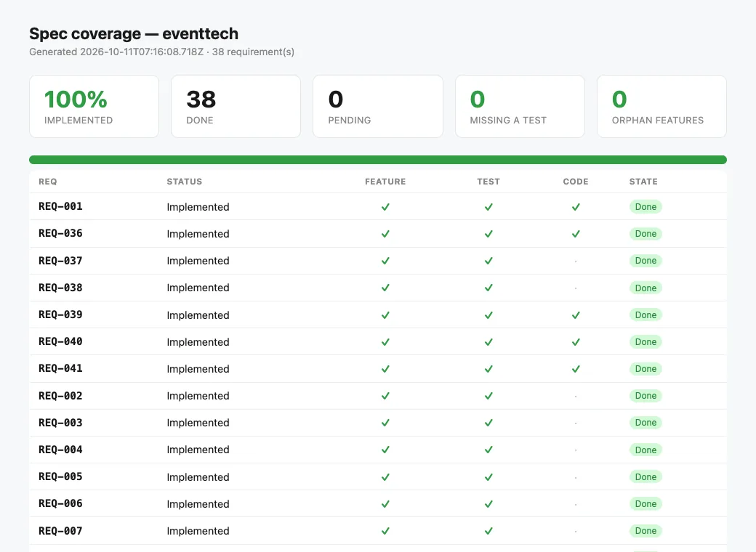This screenshot has width=756, height=552.
Task: Click Implemented status in the REQ-038 row
Action: pos(198,288)
